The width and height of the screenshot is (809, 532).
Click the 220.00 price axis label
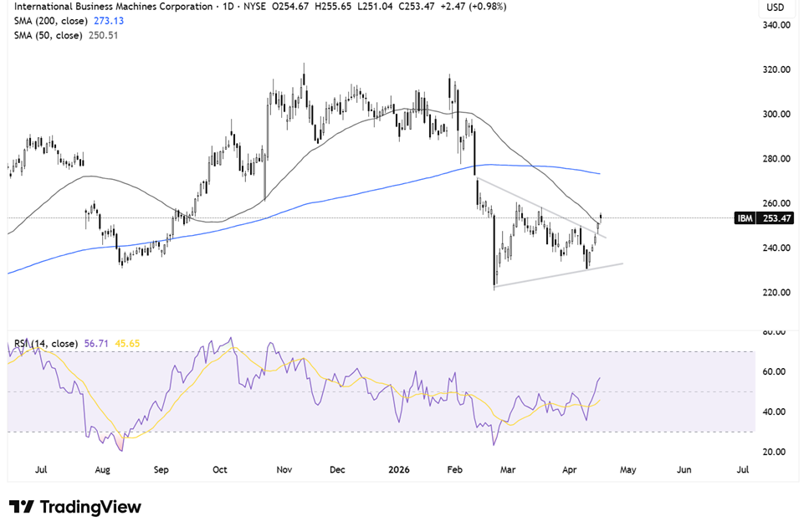776,293
